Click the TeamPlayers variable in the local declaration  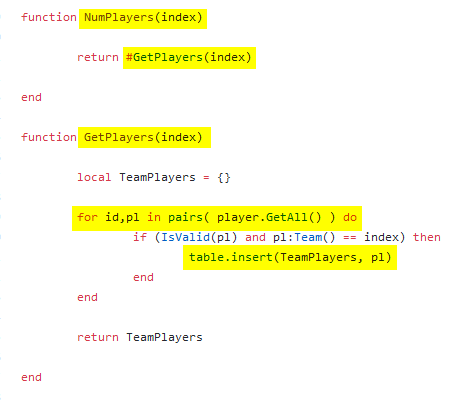point(157,177)
